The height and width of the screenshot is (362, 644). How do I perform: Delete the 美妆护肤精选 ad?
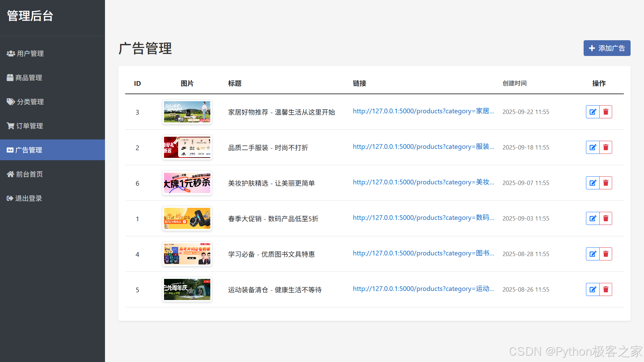[605, 183]
